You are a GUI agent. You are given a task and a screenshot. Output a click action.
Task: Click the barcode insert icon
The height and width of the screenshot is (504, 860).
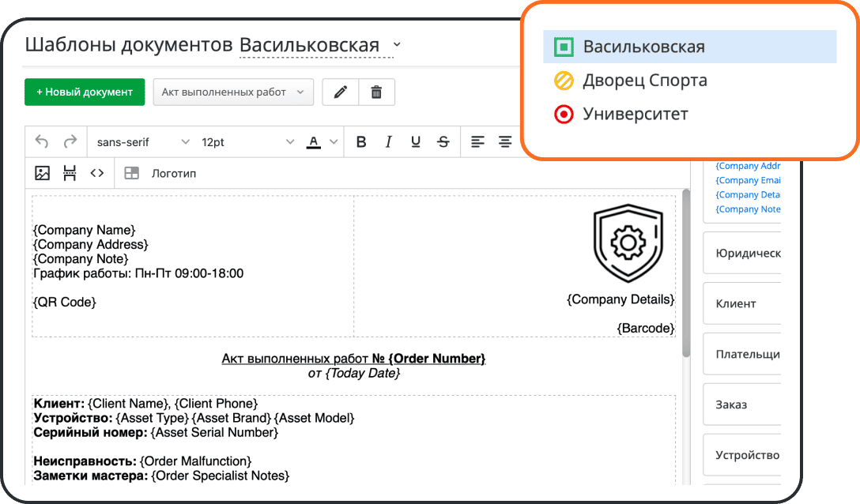[x=70, y=172]
